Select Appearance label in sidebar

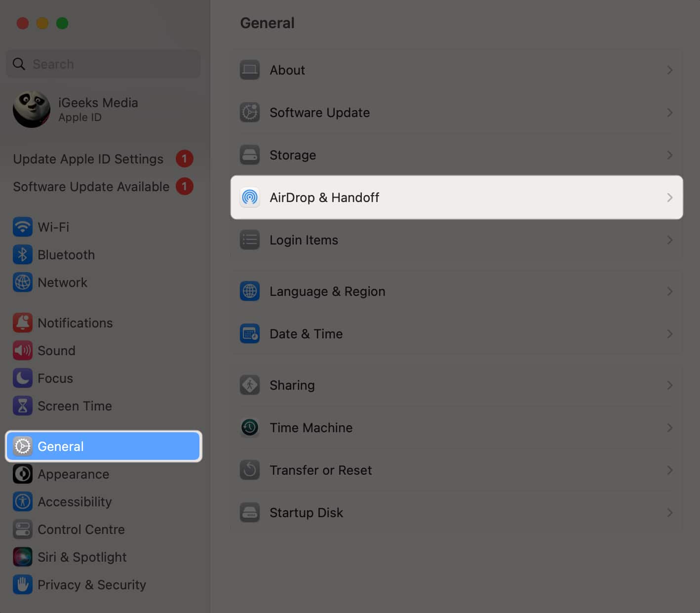click(73, 474)
